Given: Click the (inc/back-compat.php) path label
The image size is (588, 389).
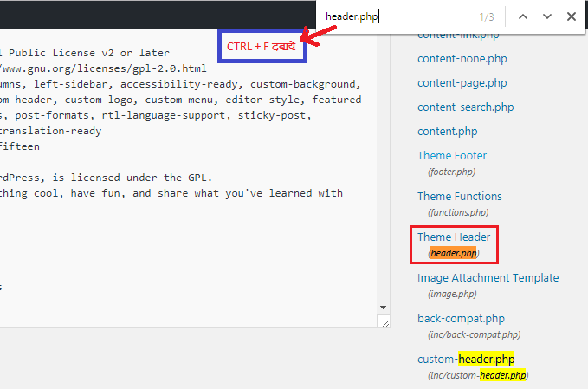Looking at the screenshot, I should [x=474, y=334].
